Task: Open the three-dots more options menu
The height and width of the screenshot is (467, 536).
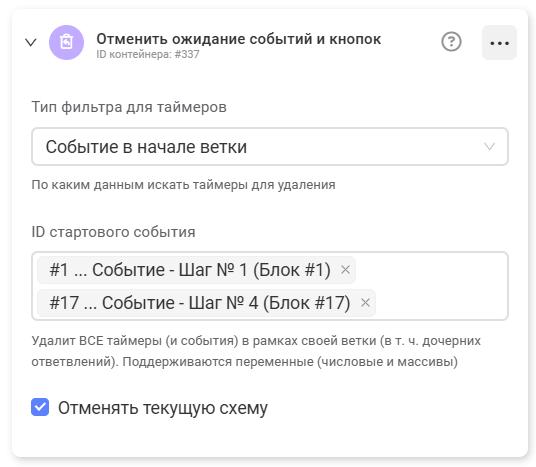Action: coord(499,43)
